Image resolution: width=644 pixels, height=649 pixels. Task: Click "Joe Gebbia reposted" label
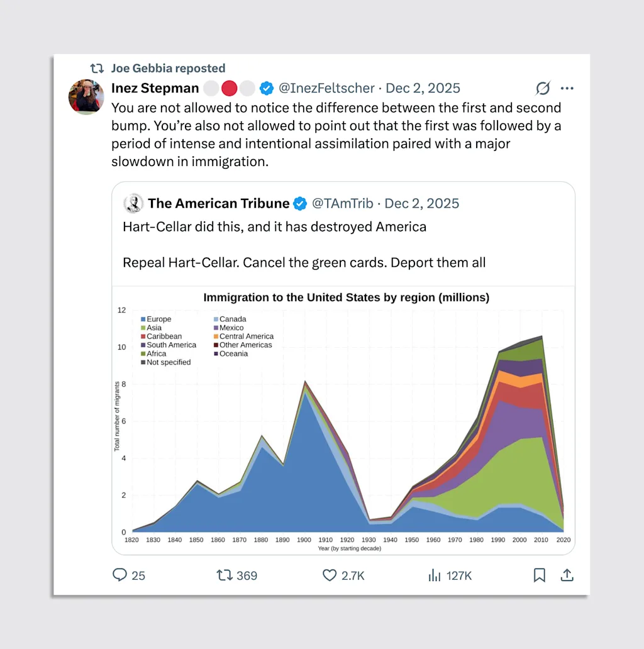coord(168,68)
